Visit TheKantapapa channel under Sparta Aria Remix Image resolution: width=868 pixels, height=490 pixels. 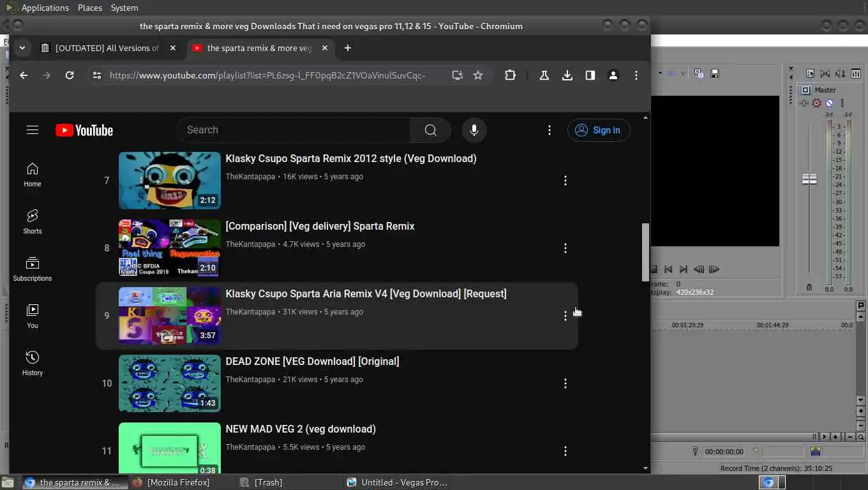(250, 312)
